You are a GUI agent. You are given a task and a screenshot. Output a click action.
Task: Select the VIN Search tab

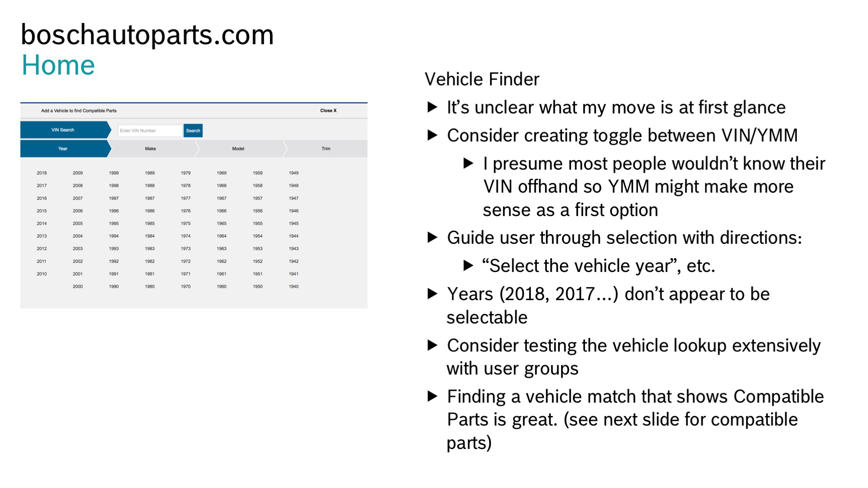coord(63,130)
